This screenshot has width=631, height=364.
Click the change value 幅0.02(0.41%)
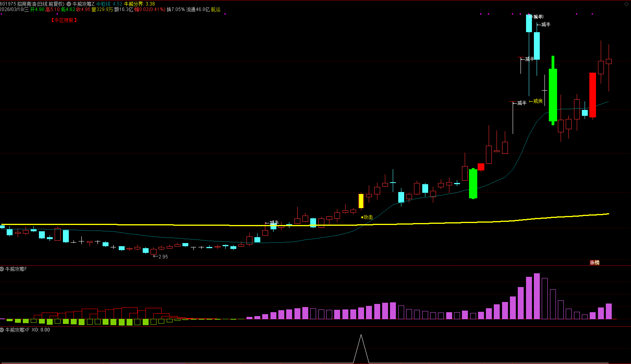click(x=150, y=9)
